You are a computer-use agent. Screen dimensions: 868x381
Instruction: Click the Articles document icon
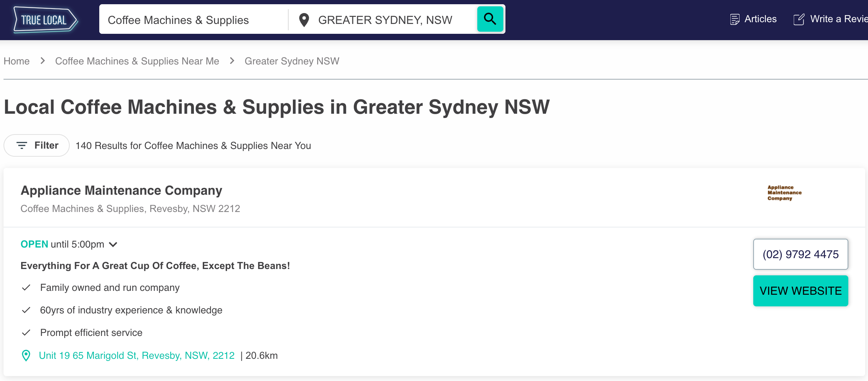735,19
